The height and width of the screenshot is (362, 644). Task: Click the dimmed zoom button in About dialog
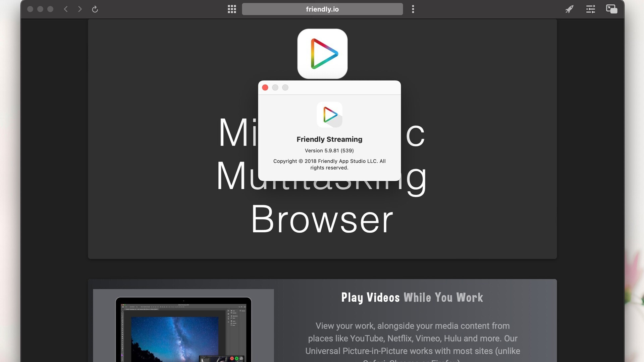(x=285, y=87)
